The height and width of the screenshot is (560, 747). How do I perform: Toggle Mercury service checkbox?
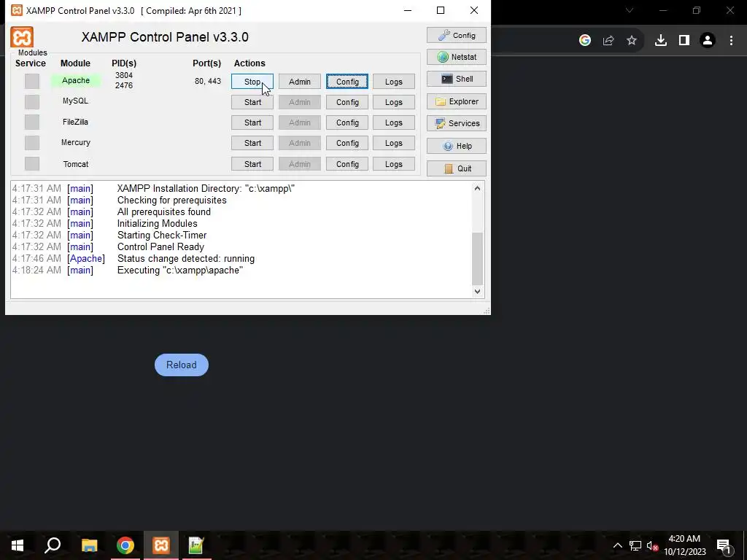32,142
